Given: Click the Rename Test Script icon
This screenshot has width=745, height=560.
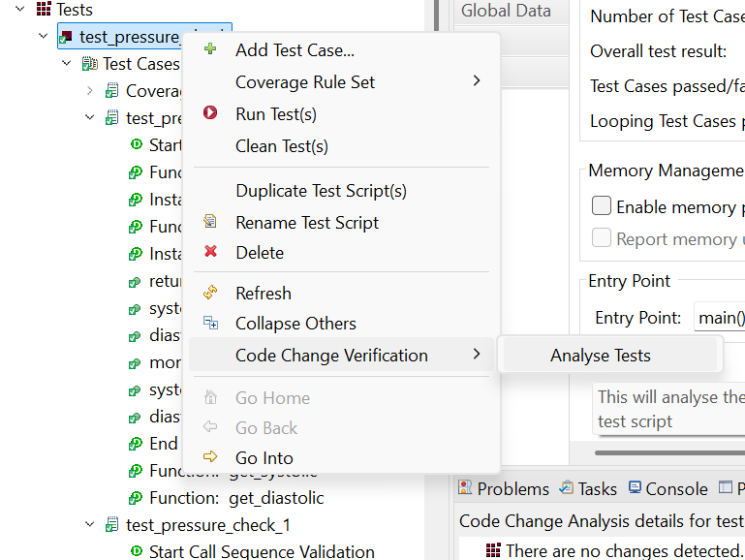Looking at the screenshot, I should (210, 222).
